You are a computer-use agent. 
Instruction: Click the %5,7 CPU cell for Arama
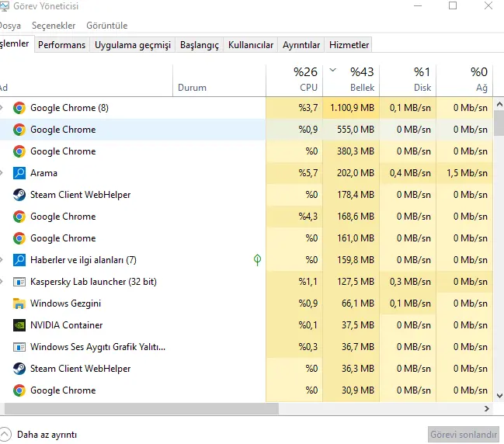[x=294, y=173]
